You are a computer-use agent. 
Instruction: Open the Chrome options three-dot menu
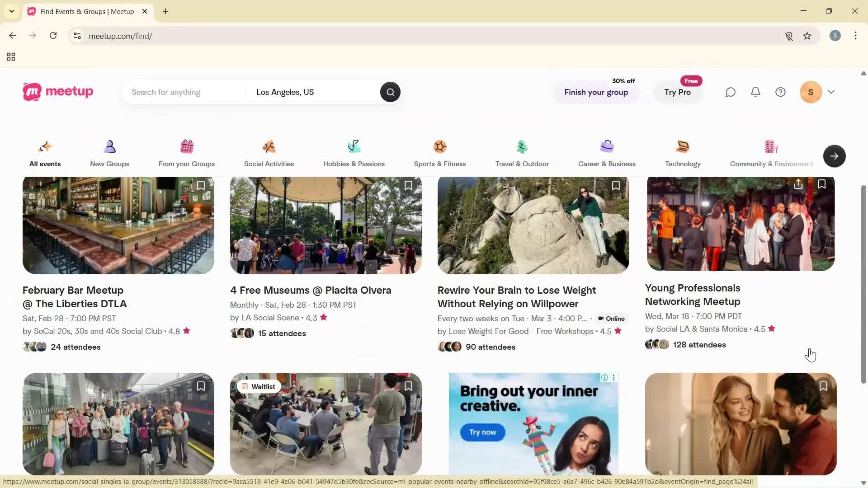tap(855, 36)
